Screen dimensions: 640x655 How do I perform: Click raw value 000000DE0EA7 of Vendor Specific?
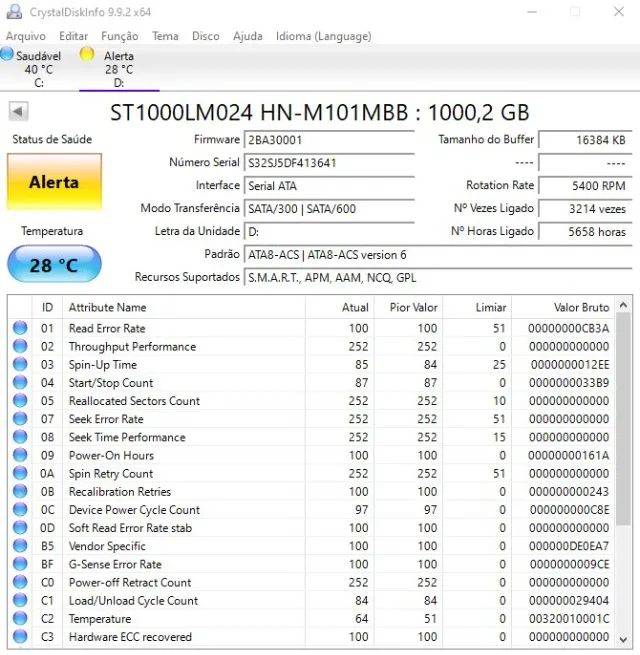pyautogui.click(x=569, y=546)
